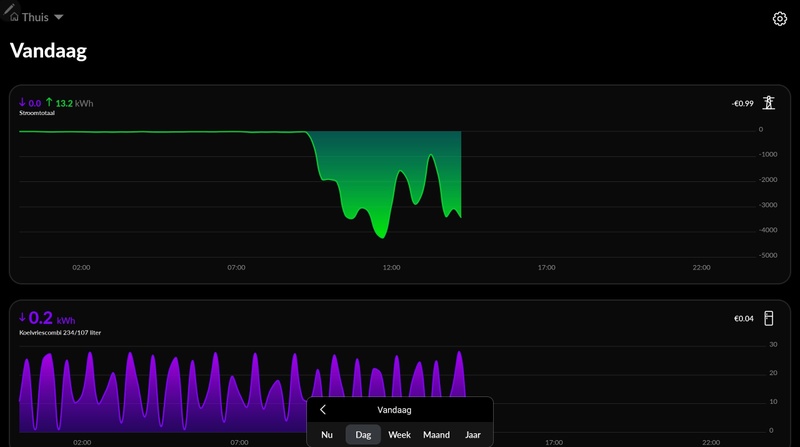Click the Vandaag label in the date selector
Viewport: 800px width, 447px height.
394,410
